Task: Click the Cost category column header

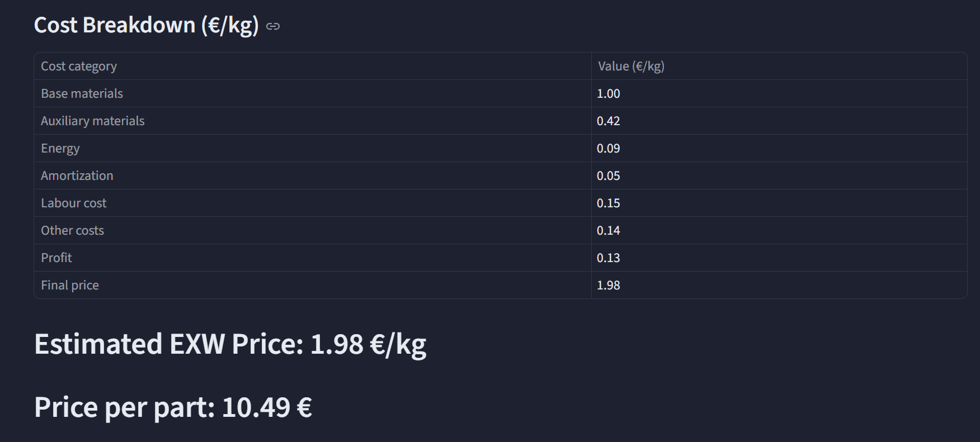Action: (x=79, y=66)
